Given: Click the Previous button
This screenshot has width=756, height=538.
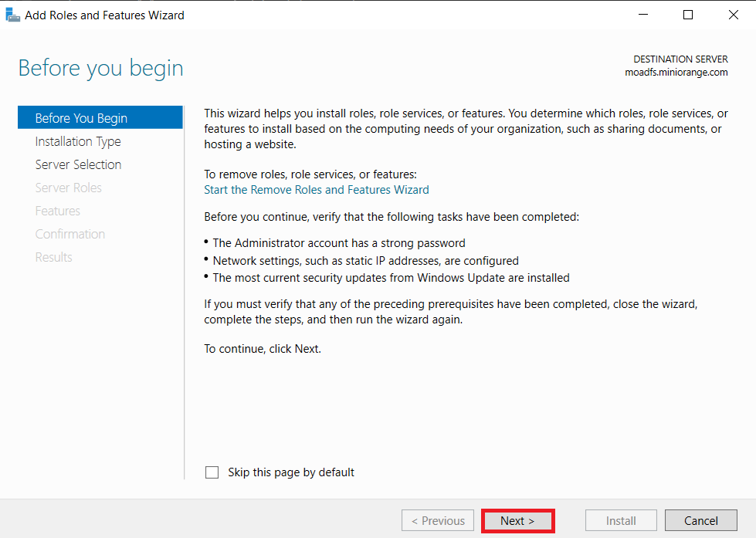Looking at the screenshot, I should tap(437, 520).
